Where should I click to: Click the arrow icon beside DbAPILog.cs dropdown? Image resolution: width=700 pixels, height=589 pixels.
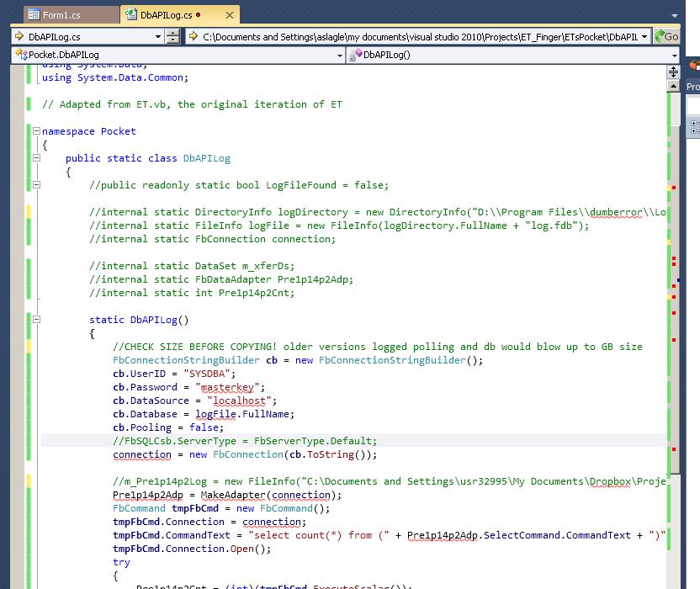point(19,36)
